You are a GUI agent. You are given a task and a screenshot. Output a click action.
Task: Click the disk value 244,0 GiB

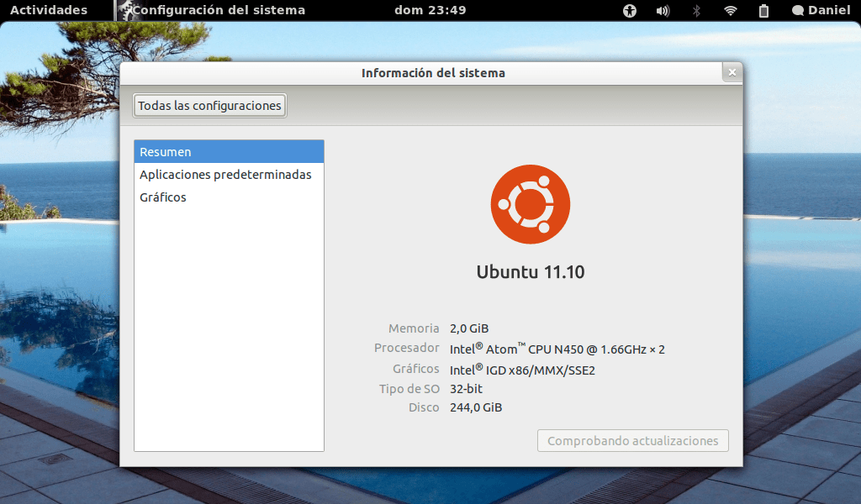click(476, 407)
